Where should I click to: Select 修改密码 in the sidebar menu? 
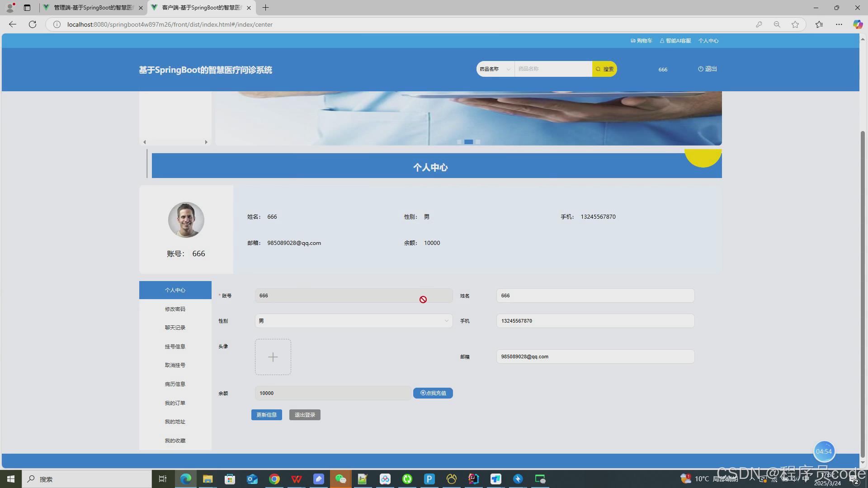[x=175, y=309]
